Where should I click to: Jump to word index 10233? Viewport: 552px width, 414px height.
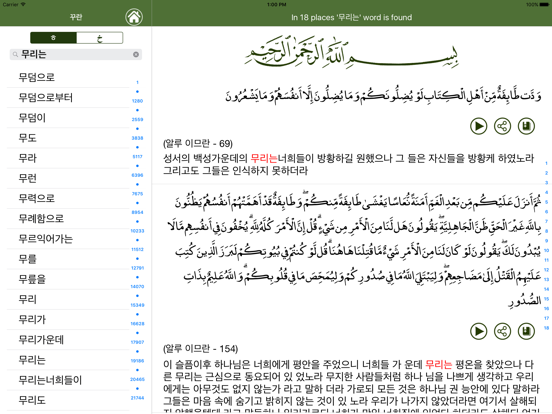[x=137, y=231]
